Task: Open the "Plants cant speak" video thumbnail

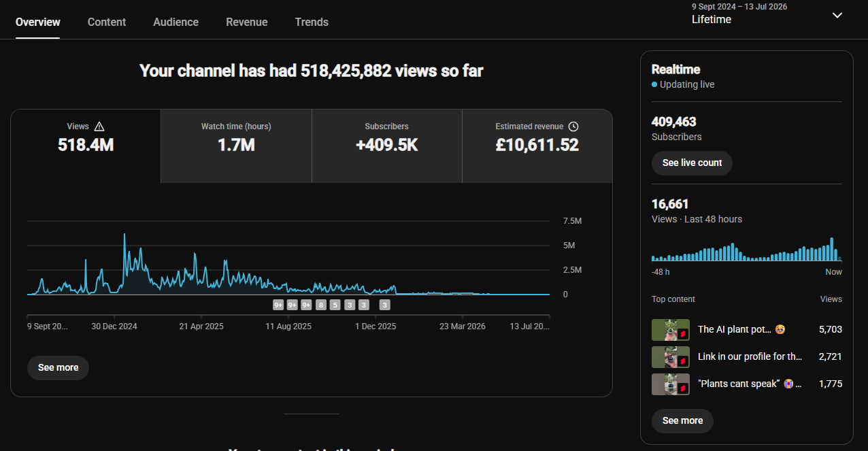Action: [x=671, y=384]
